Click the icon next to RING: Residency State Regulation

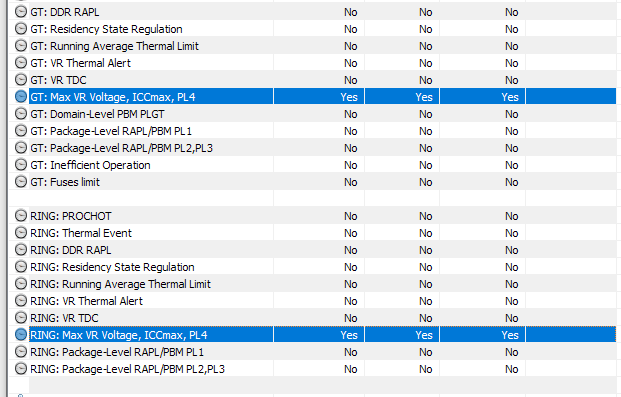click(21, 267)
